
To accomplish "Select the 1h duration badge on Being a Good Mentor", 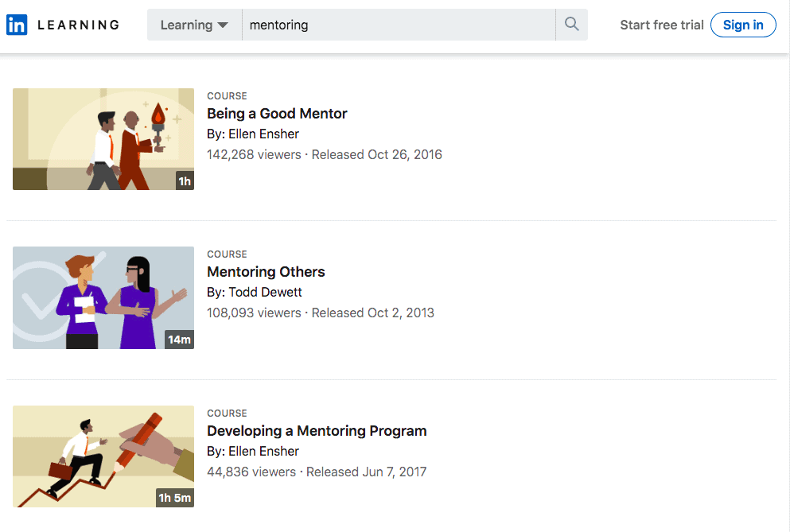I will coord(184,181).
